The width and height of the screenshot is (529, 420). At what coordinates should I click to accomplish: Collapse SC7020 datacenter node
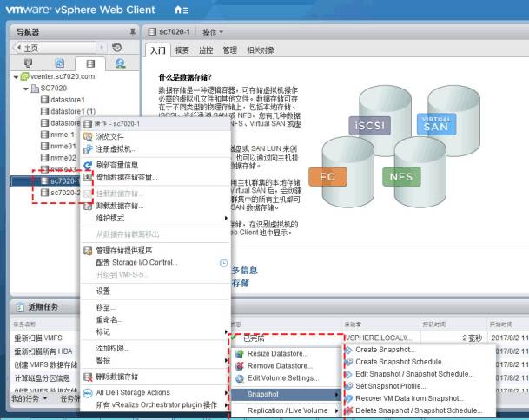click(26, 89)
